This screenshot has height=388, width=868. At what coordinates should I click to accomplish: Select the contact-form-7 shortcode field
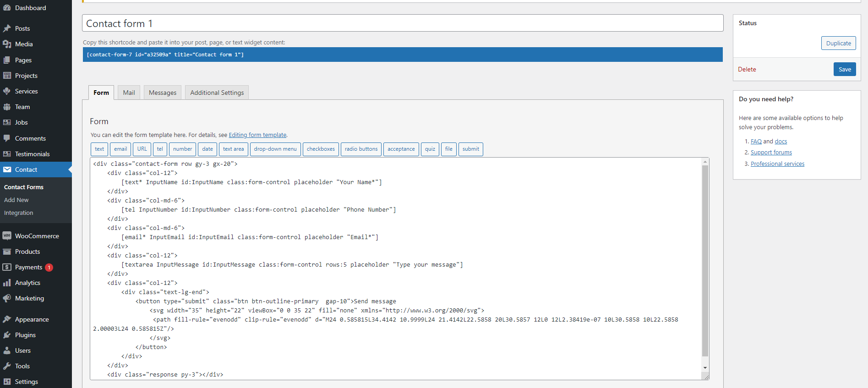tap(403, 55)
